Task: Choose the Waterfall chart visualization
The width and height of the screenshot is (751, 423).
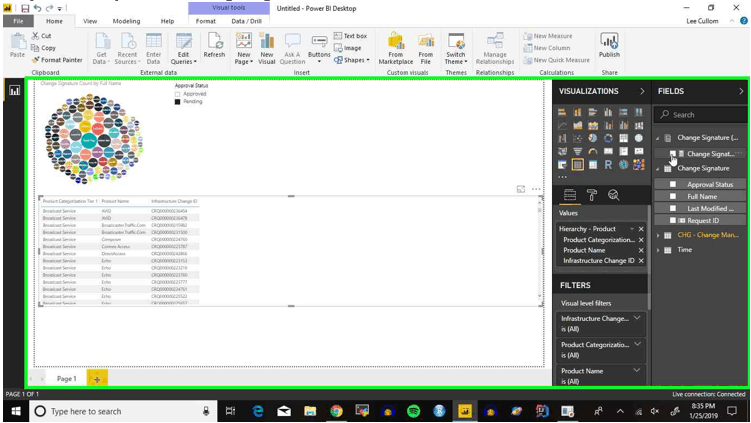Action: pos(562,138)
